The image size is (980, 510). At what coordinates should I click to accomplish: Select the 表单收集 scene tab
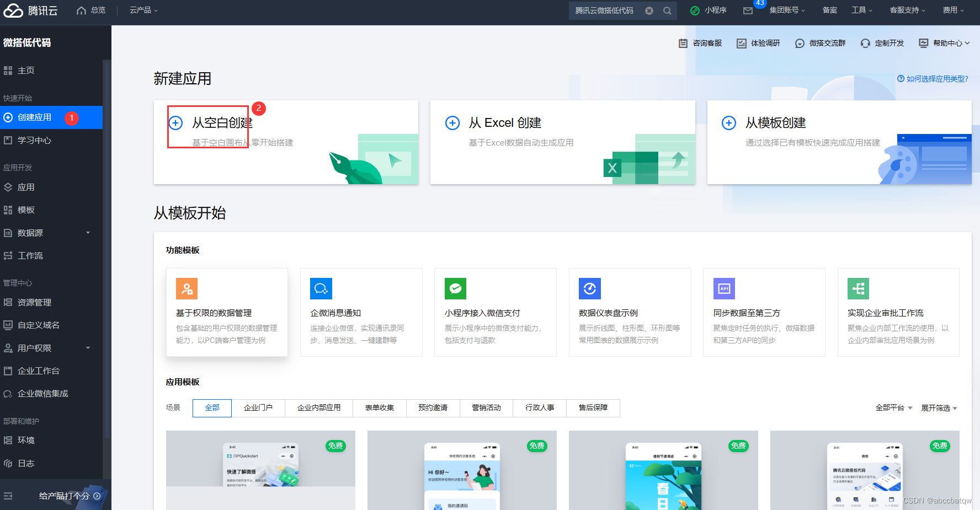point(380,408)
